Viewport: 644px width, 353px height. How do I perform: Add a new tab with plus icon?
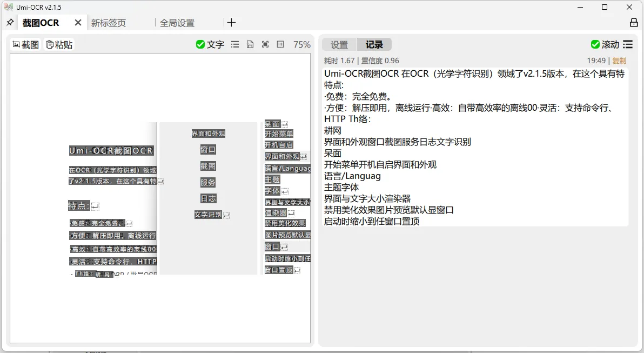(x=232, y=23)
